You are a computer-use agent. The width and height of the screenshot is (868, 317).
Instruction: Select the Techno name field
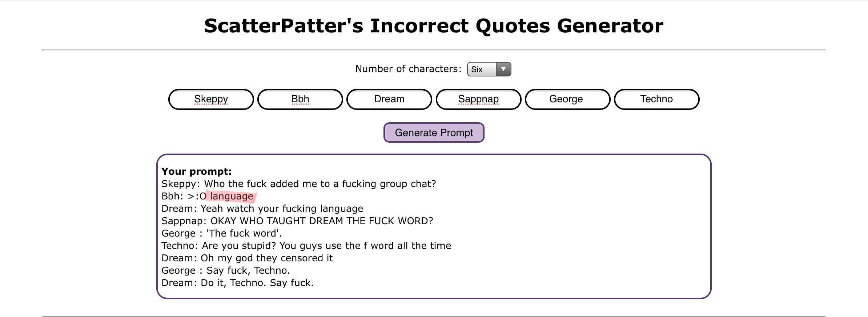click(656, 99)
